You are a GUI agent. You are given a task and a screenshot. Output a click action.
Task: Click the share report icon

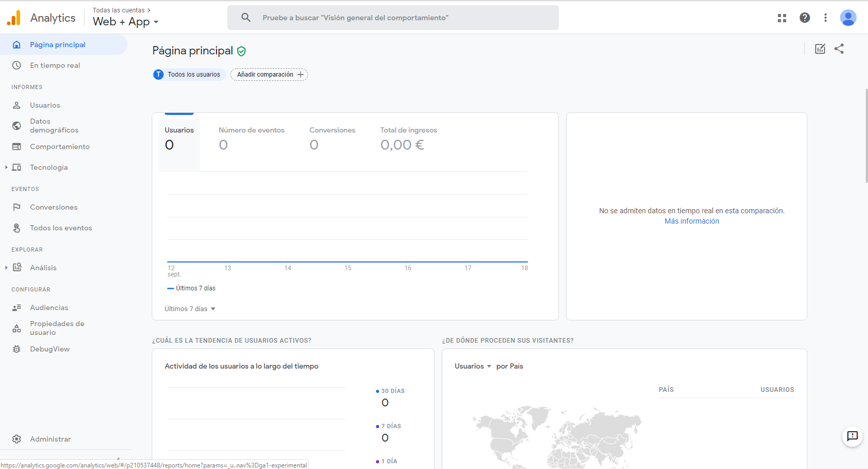pyautogui.click(x=839, y=49)
